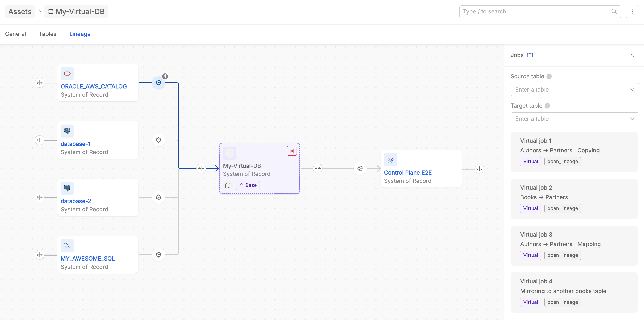Open the Jobs documentation book icon
The height and width of the screenshot is (320, 644).
[530, 55]
